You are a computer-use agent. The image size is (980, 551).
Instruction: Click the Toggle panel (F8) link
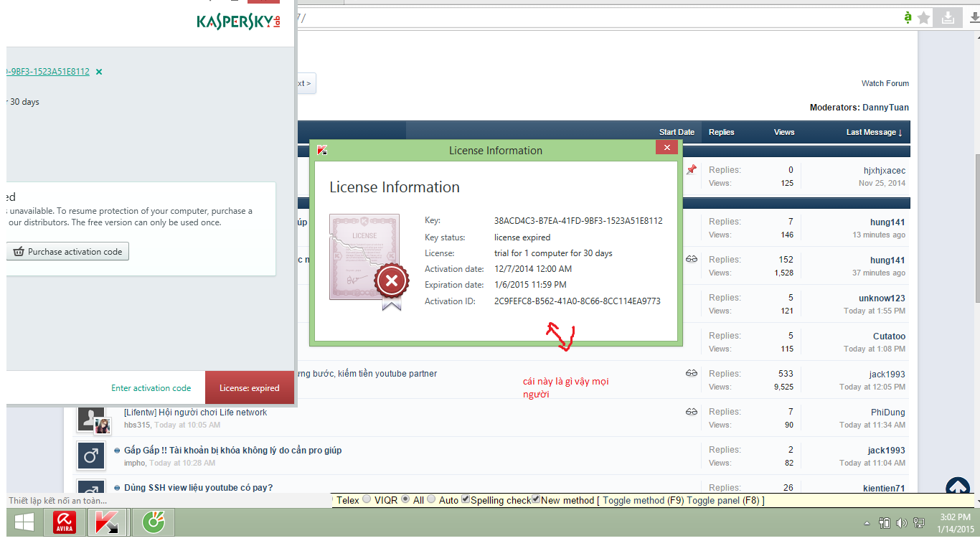click(724, 500)
